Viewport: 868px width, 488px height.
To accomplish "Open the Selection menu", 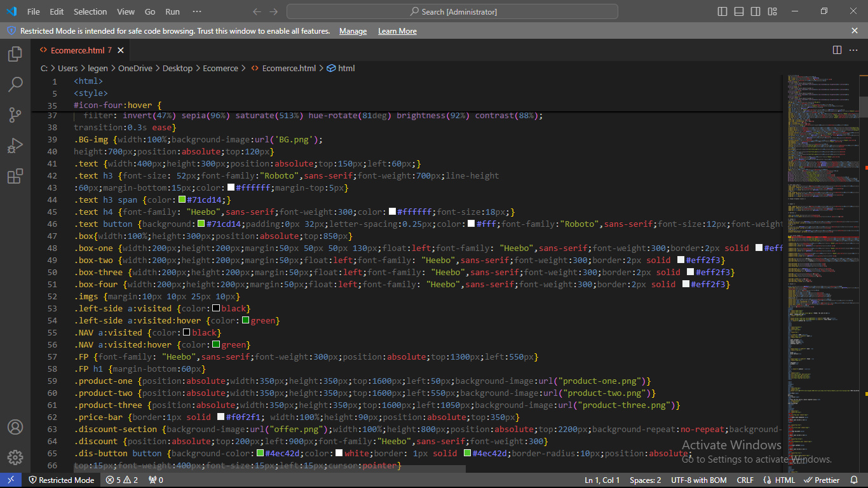I will [90, 11].
